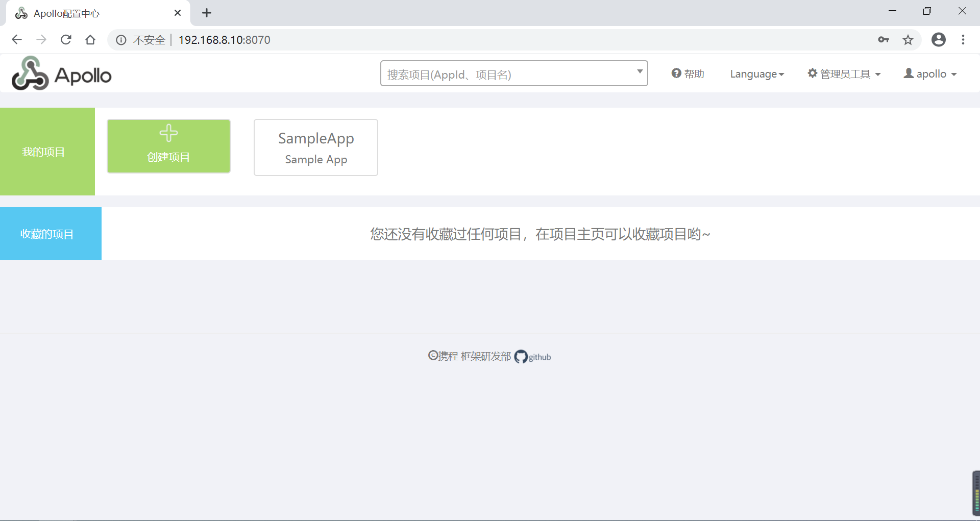Click the gear icon beside 管理员工具
Screen dimensions: 980x521
(813, 73)
